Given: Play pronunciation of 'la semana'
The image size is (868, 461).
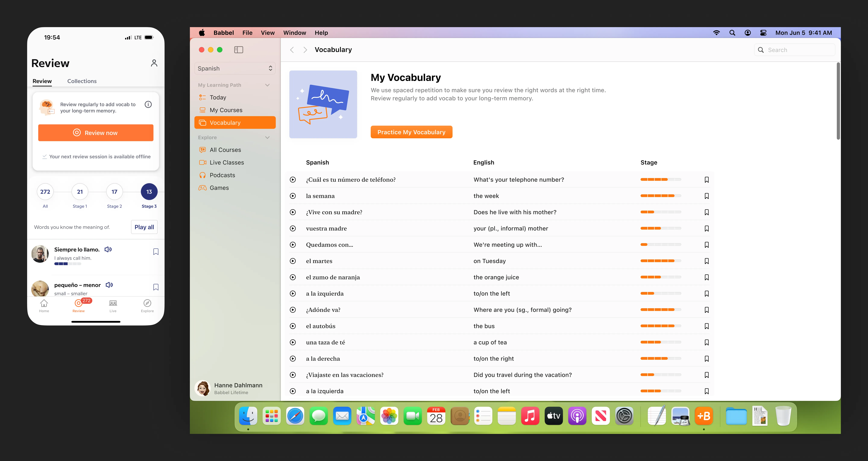Looking at the screenshot, I should pos(293,196).
